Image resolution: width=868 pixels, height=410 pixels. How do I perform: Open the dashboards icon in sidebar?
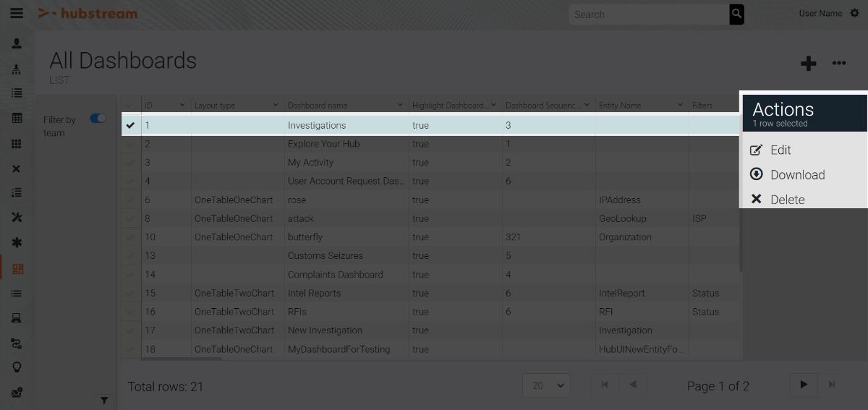tap(17, 269)
